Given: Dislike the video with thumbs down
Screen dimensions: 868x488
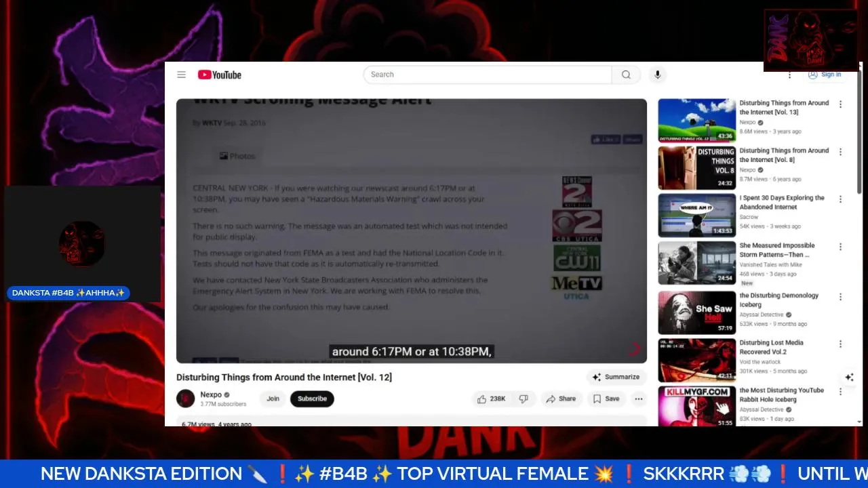Looking at the screenshot, I should coord(524,399).
